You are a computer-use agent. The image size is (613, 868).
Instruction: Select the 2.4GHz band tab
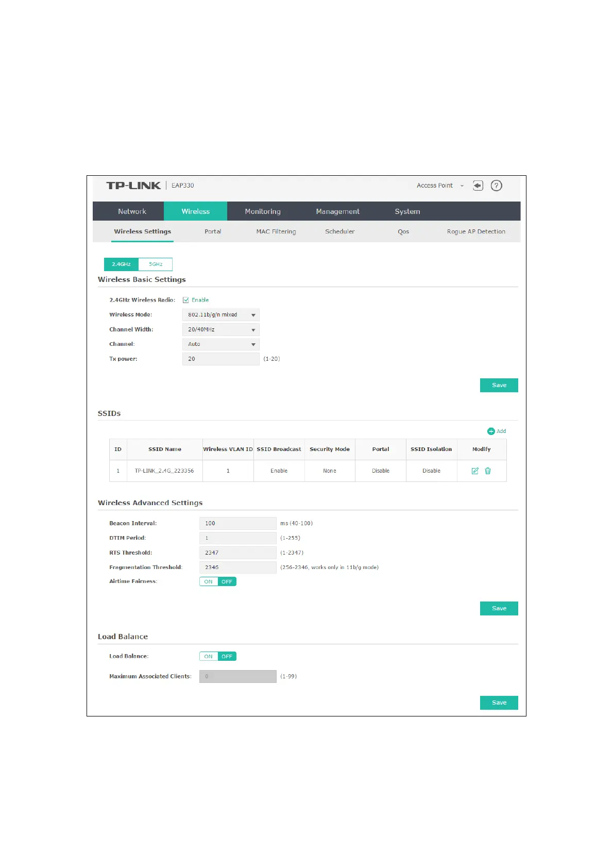click(x=121, y=264)
